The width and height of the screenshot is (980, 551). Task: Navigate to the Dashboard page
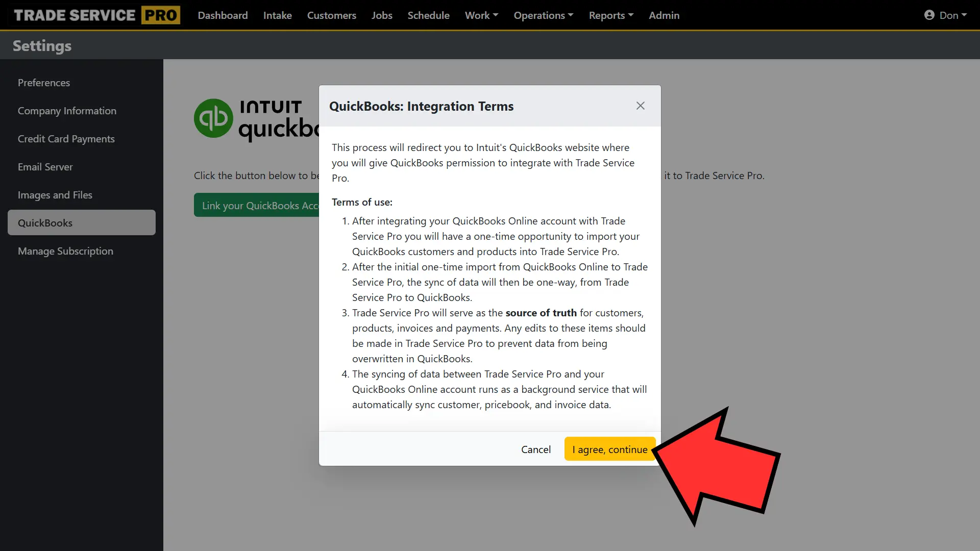coord(223,15)
